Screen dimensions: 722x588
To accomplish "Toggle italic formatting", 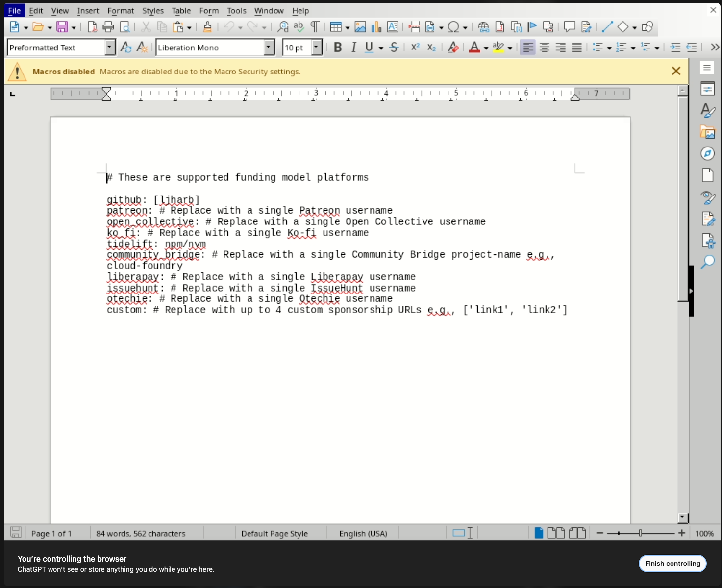I will (x=353, y=47).
